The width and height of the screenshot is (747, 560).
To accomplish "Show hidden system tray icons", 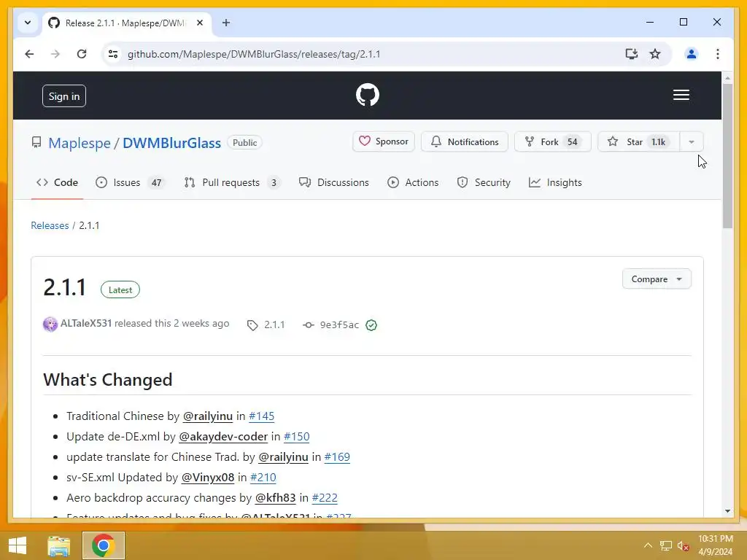I will tap(648, 545).
